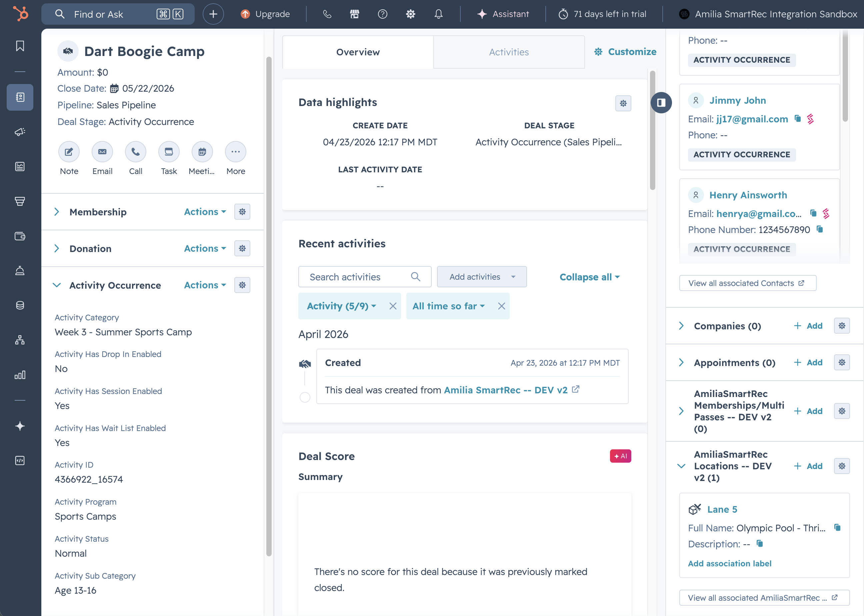Click Customize link for tabs
This screenshot has height=616, width=864.
[625, 52]
